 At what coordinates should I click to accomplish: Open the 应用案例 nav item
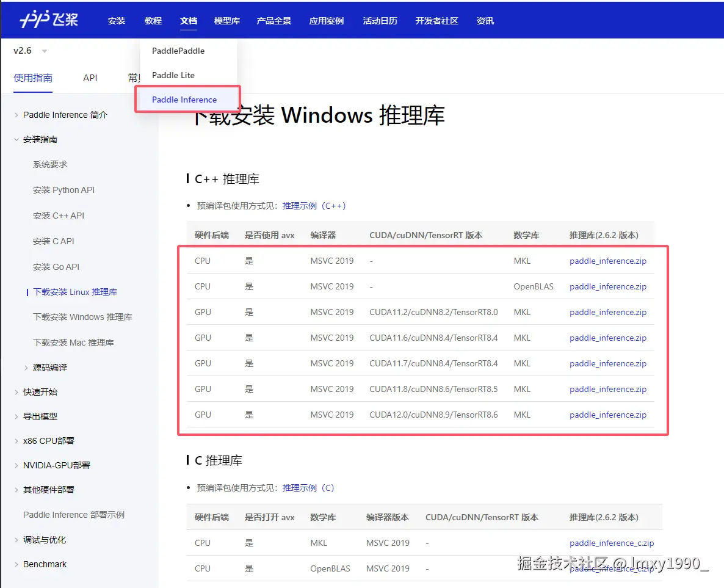point(327,21)
